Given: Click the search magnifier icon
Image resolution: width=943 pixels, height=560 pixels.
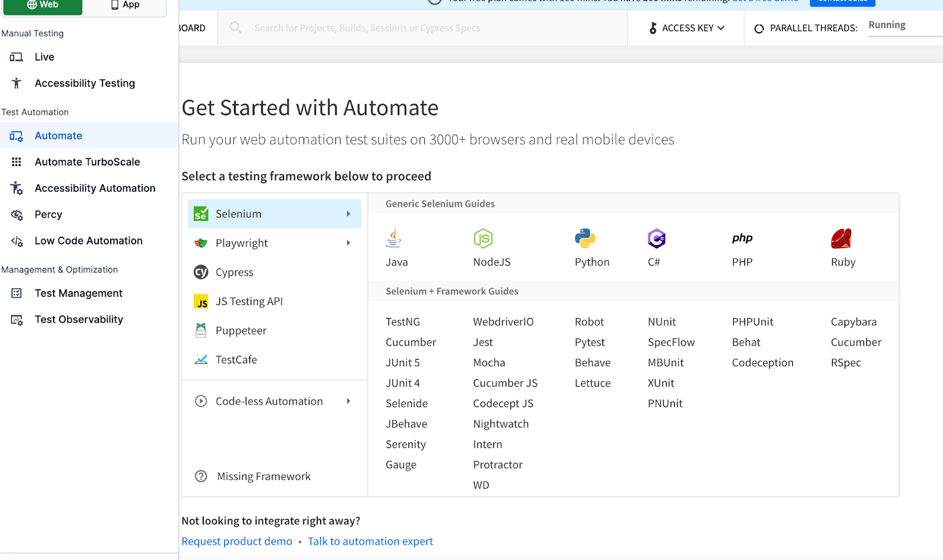Looking at the screenshot, I should coord(236,28).
